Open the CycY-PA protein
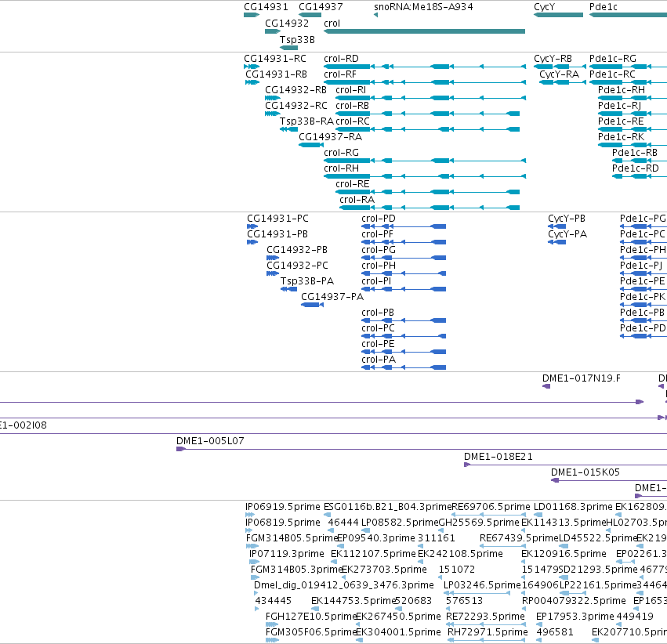Screen dimensions: 667x644 (567, 234)
